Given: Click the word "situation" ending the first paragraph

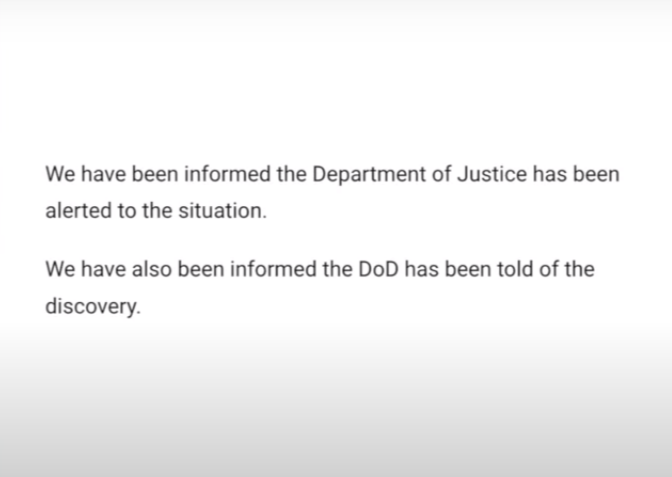Looking at the screenshot, I should pos(222,211).
